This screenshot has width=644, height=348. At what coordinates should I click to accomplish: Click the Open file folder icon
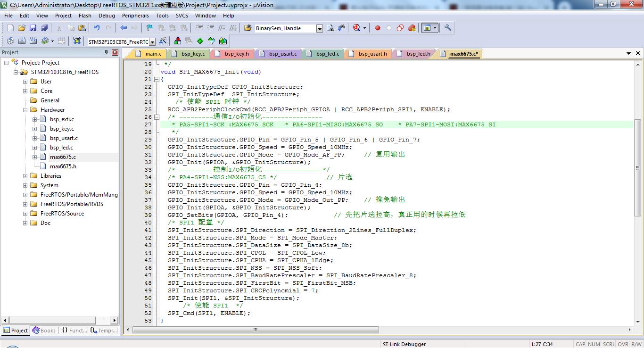[22, 28]
